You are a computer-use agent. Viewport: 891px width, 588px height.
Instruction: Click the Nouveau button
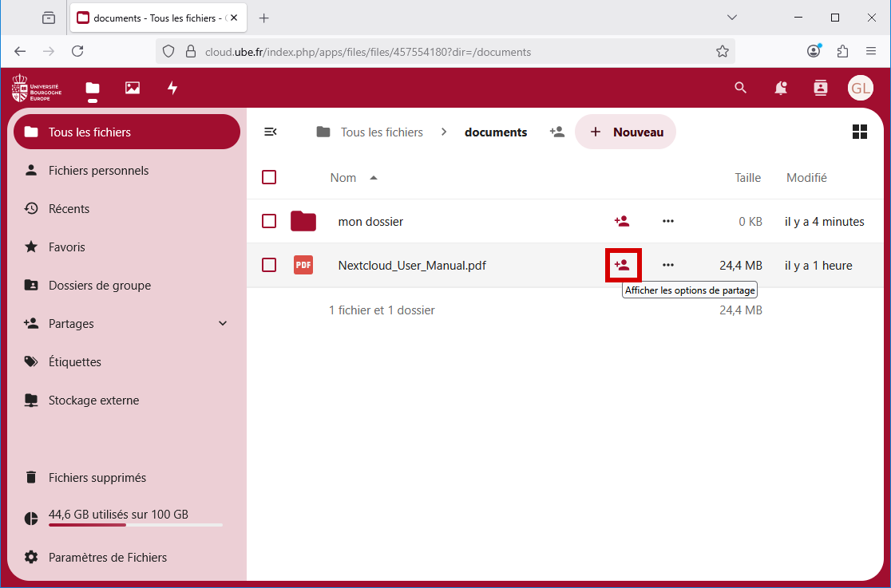point(626,132)
